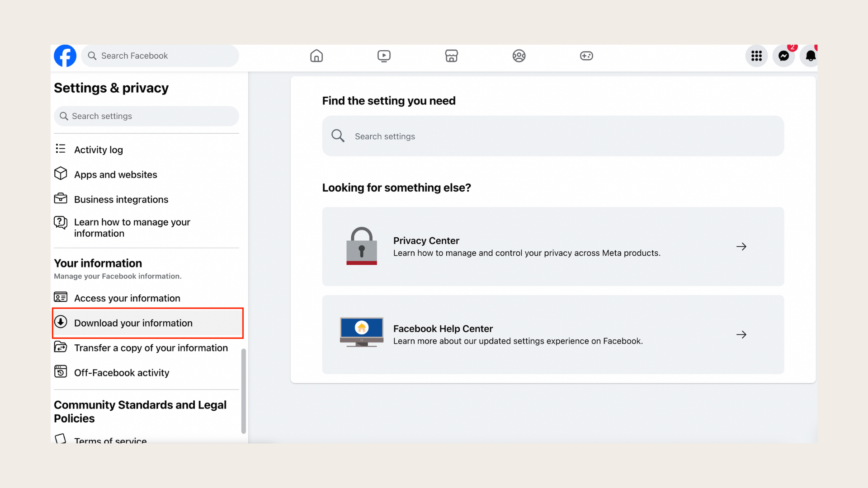Click the 'Settings & privacy' heading
This screenshot has width=868, height=488.
pos(111,88)
